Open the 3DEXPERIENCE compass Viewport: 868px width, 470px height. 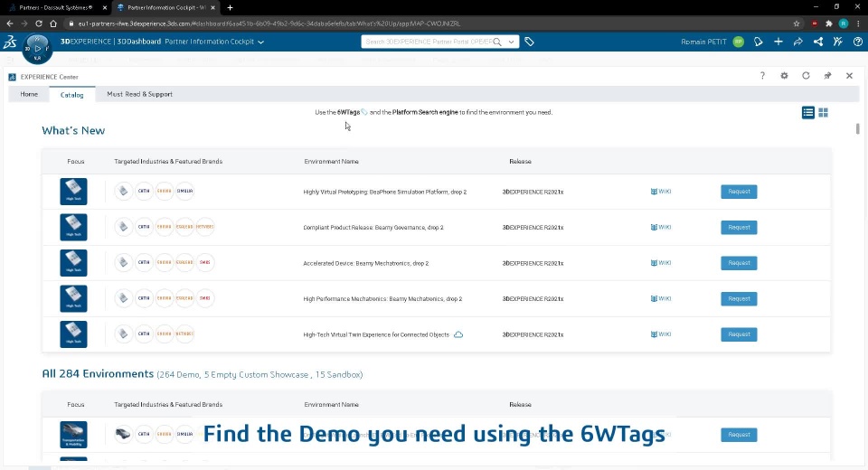point(38,49)
